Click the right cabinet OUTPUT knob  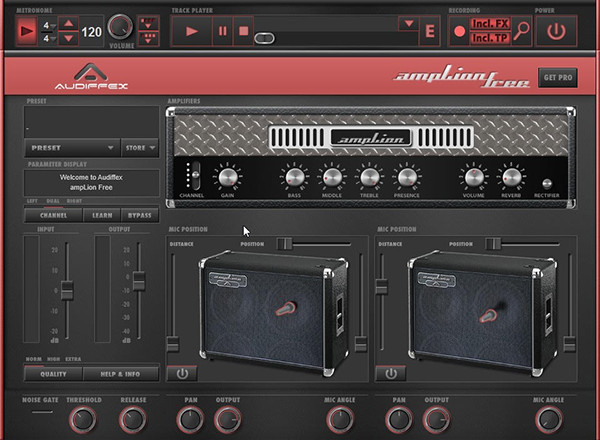[x=436, y=419]
